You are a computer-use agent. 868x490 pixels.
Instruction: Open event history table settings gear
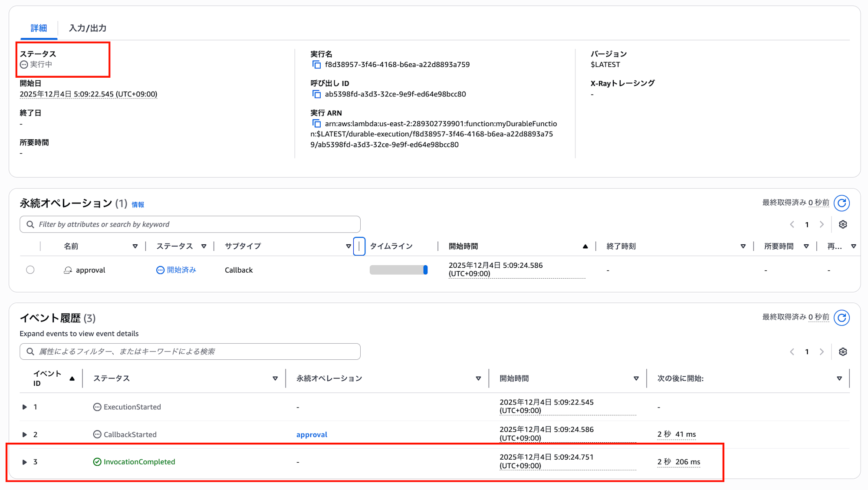(x=843, y=352)
